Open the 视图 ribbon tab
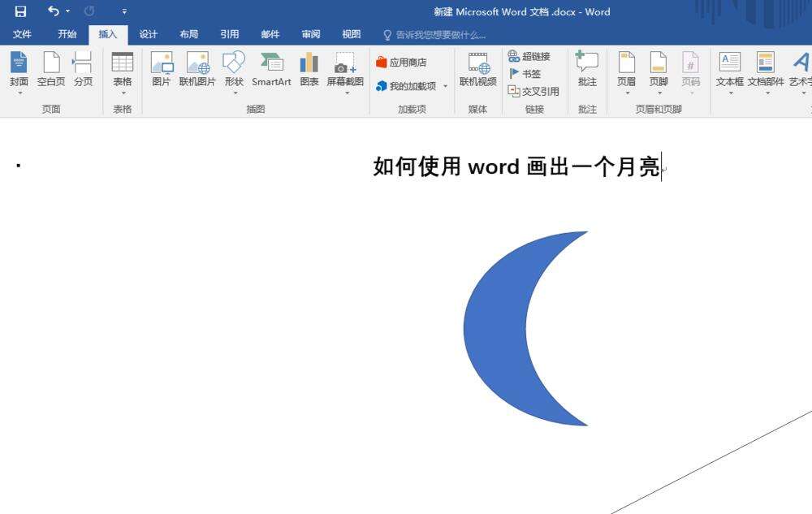Image resolution: width=812 pixels, height=514 pixels. 351,34
